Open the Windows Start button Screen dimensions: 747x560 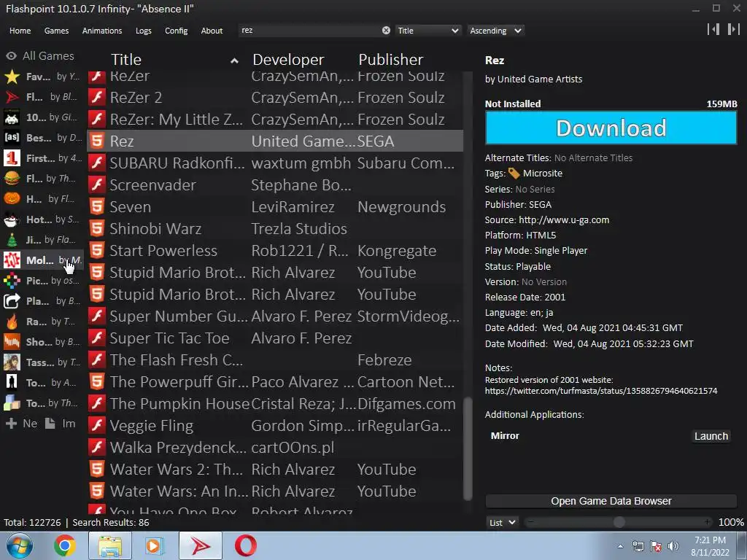tap(20, 545)
